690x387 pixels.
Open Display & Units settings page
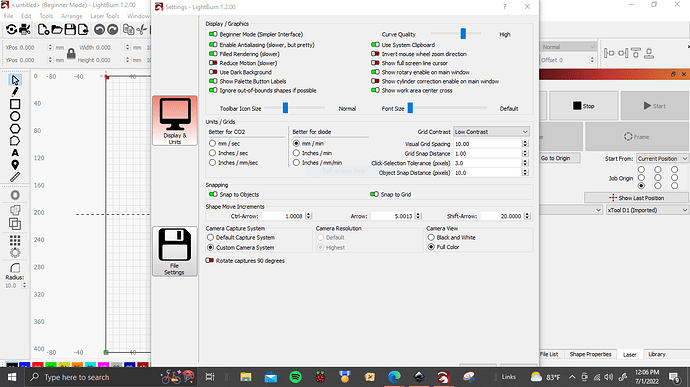click(175, 121)
